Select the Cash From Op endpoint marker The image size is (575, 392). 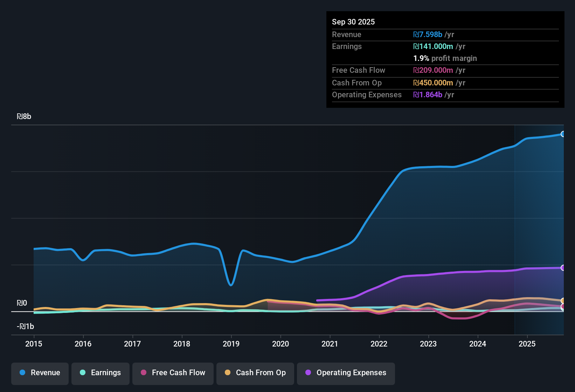(x=563, y=300)
